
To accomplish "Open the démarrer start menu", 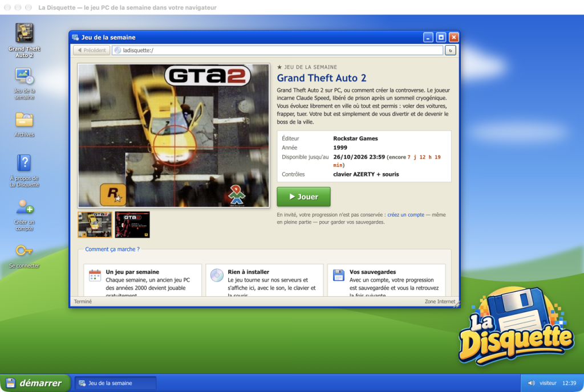I will pyautogui.click(x=35, y=383).
